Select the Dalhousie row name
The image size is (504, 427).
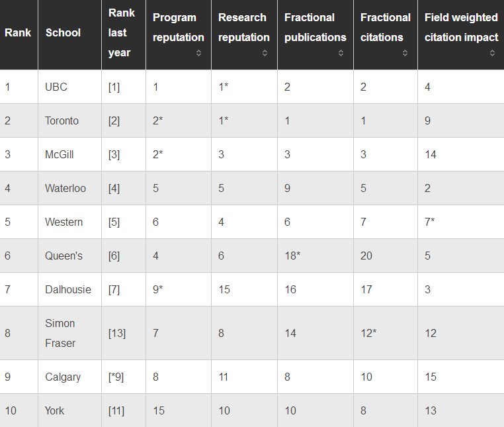tap(68, 289)
